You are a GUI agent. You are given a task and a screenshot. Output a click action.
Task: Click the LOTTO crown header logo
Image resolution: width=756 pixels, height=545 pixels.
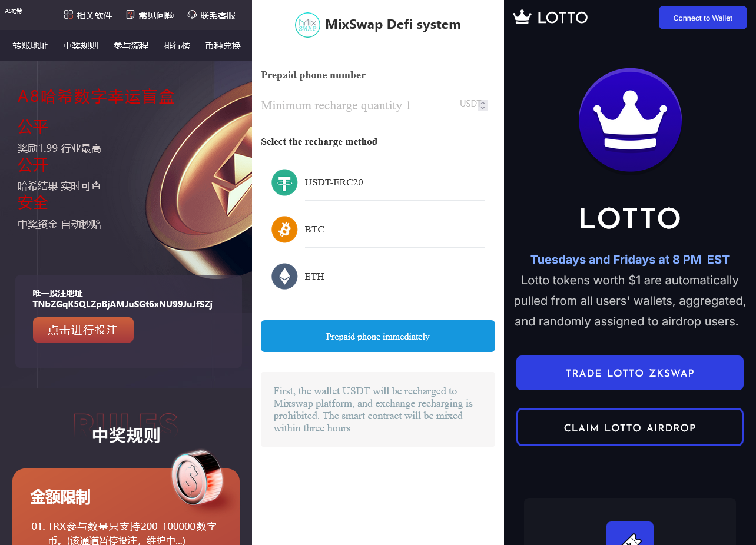point(522,17)
